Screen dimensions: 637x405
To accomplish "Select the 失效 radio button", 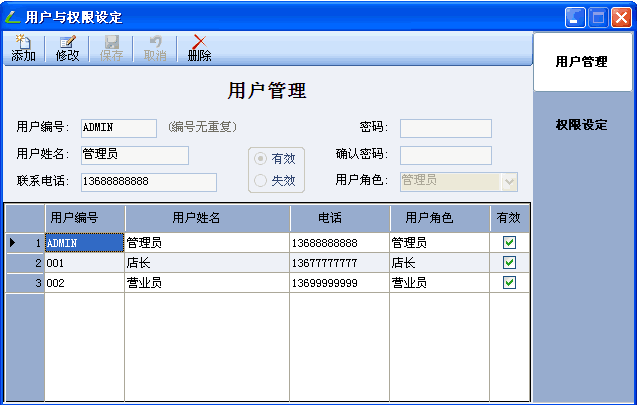I will (x=261, y=181).
